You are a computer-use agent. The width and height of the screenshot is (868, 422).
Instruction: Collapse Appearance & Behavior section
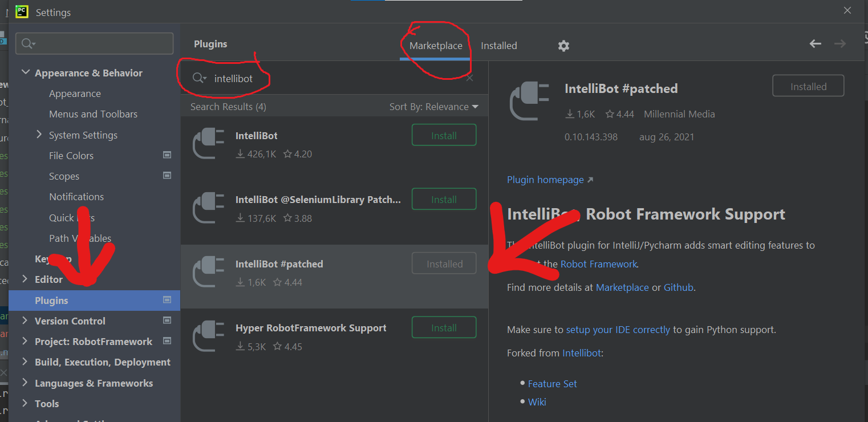point(25,72)
